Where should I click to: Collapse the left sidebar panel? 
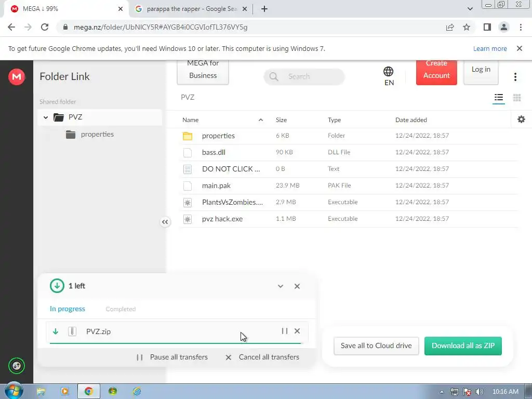point(165,222)
